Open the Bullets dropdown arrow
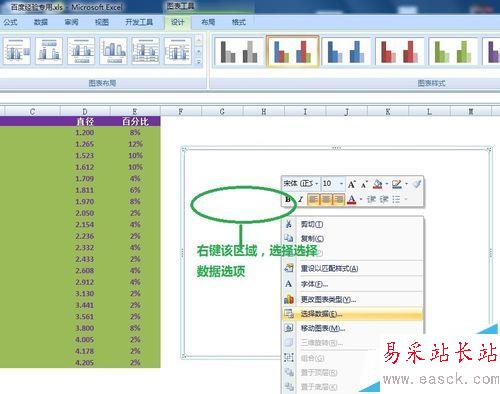The width and height of the screenshot is (500, 394). pos(406,199)
